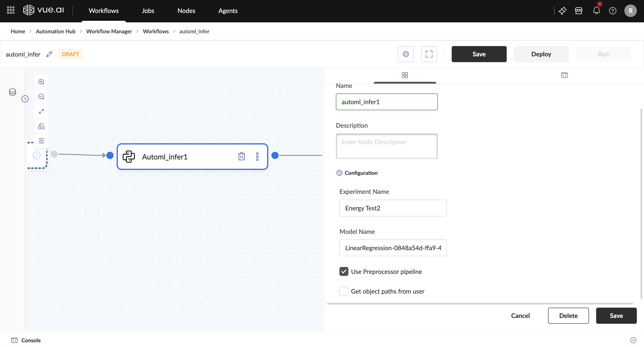Click the Deploy button
This screenshot has height=347, width=644.
point(541,54)
